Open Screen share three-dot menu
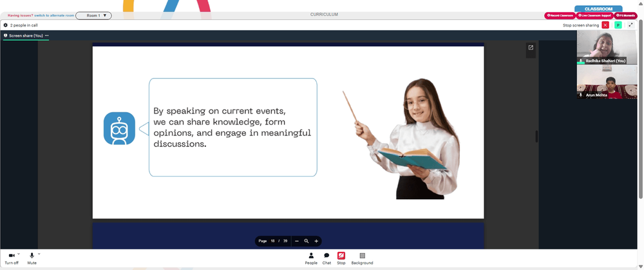Viewport: 644px width, 270px height. pos(47,35)
